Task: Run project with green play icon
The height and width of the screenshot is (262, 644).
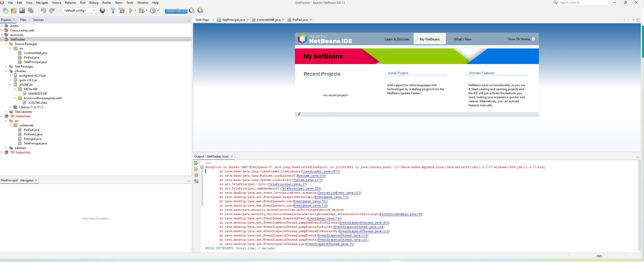Action: 131,11
